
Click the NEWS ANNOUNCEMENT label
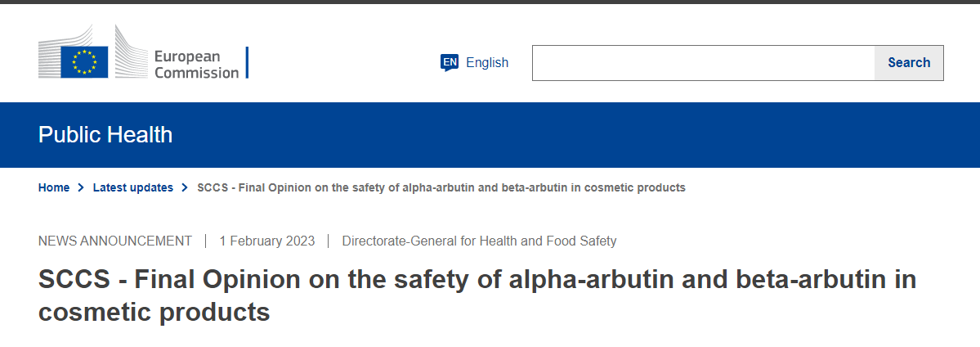(x=115, y=241)
